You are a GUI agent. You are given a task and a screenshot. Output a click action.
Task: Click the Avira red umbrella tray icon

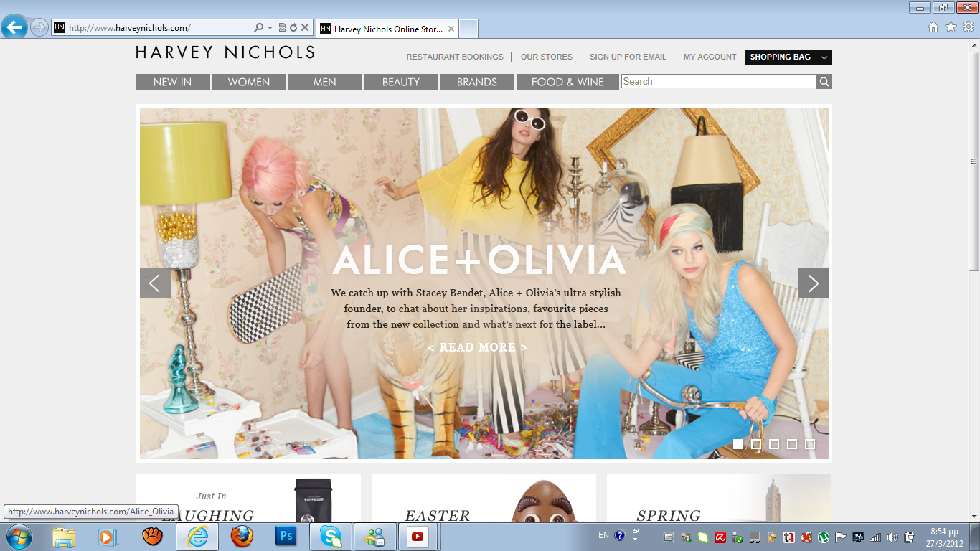click(720, 537)
